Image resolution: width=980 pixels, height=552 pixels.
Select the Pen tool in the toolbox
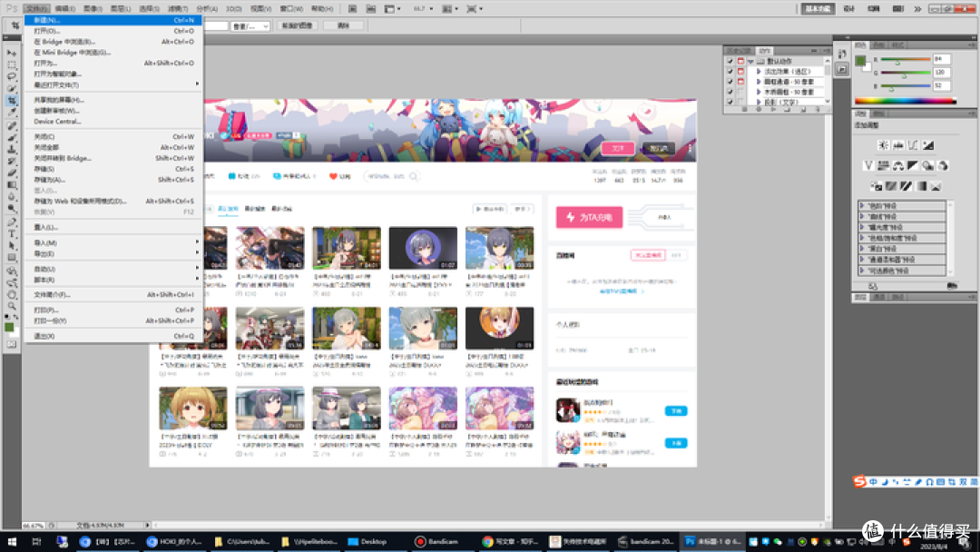pos(12,222)
